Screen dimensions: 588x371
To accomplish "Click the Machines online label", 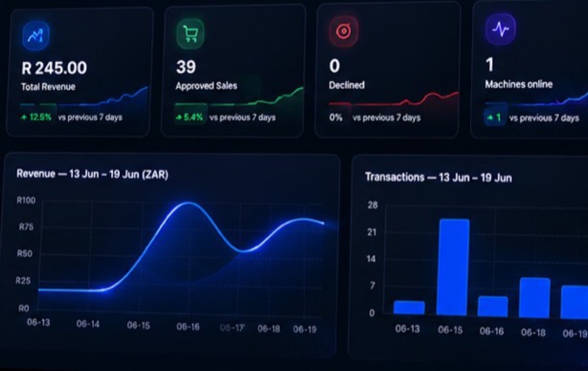I will click(518, 84).
